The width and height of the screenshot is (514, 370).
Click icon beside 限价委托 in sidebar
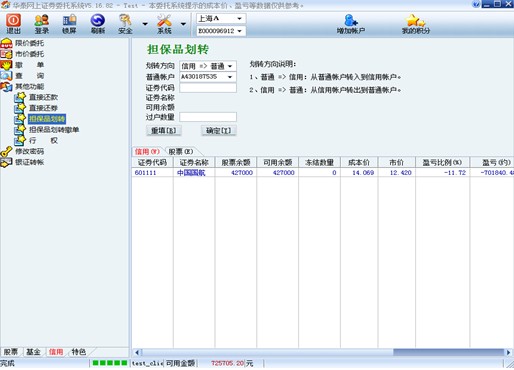(6, 43)
